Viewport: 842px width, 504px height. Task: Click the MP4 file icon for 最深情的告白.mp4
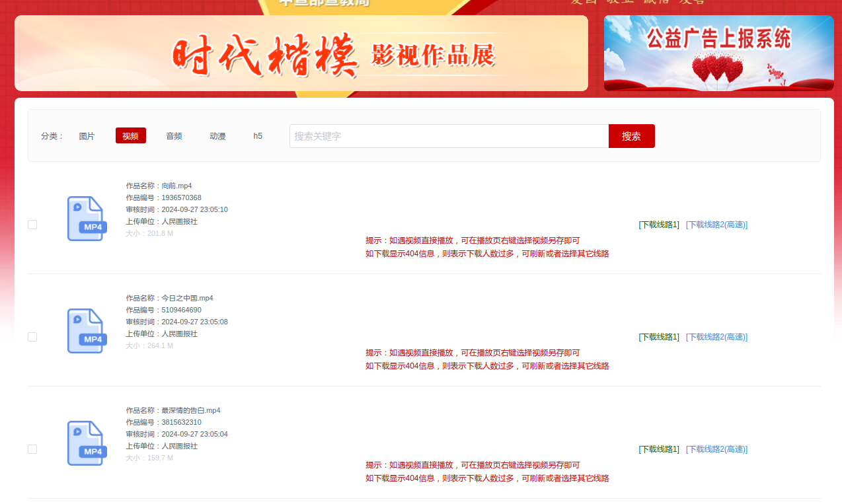tap(87, 443)
